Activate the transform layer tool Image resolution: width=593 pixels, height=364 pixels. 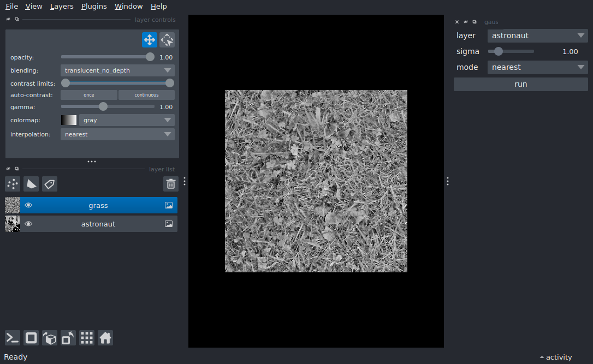tap(167, 40)
